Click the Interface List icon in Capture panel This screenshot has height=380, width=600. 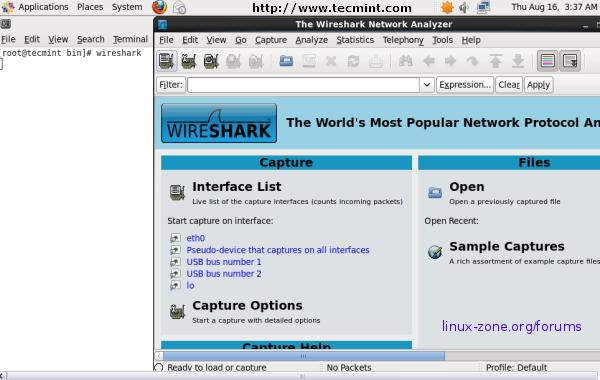click(177, 192)
